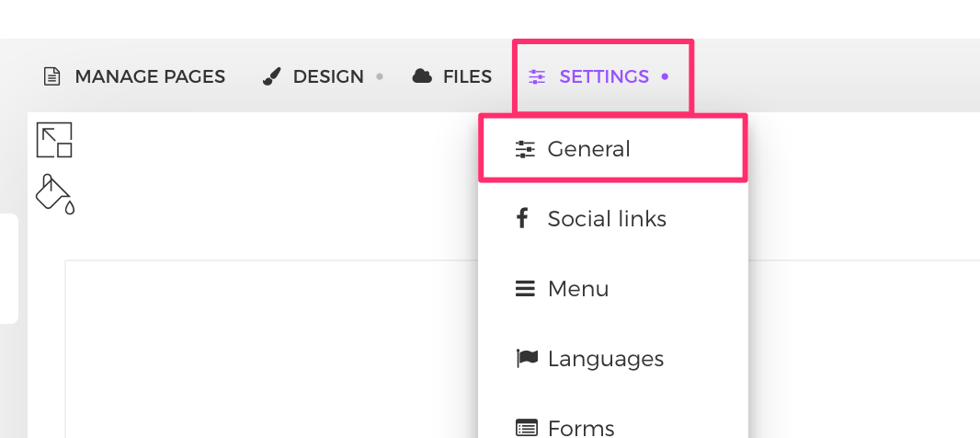Viewport: 980px width, 438px height.
Task: Open the FILES tab
Action: point(467,76)
